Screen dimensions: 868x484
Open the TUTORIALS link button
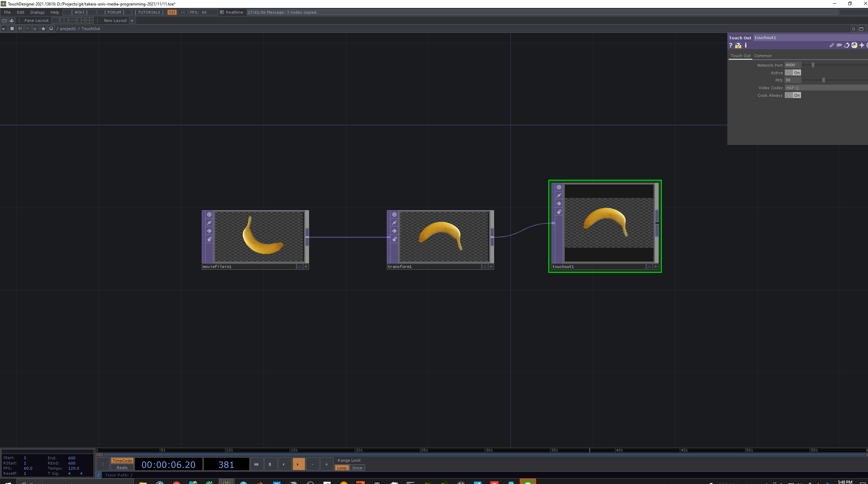point(149,12)
